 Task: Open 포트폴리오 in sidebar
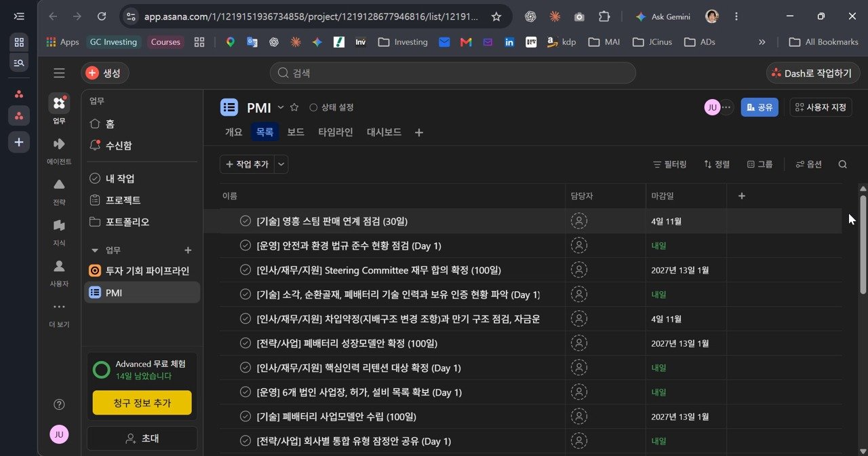point(142,222)
